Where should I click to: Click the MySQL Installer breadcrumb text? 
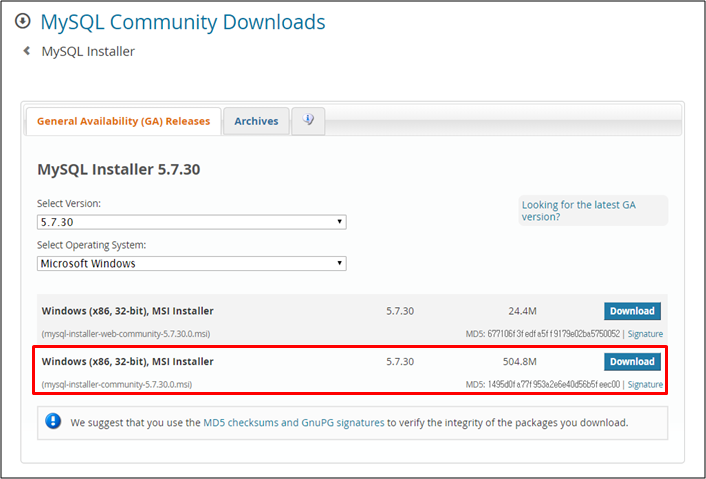coord(88,51)
